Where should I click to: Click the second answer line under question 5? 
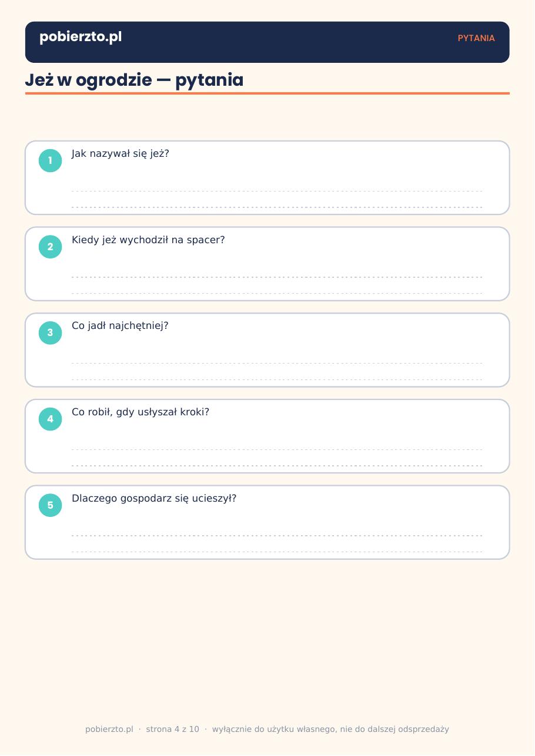click(277, 552)
